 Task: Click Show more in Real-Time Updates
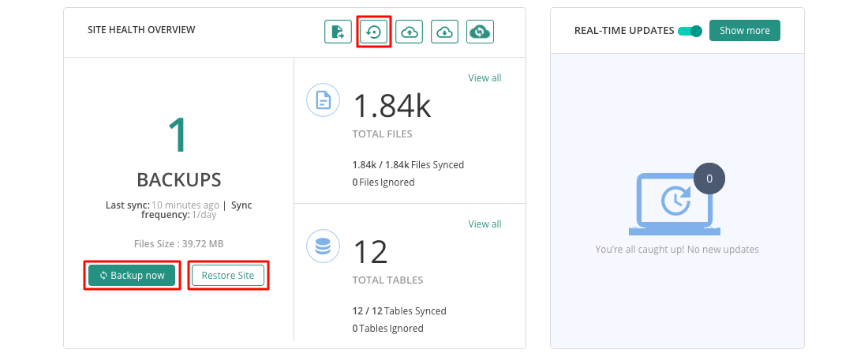tap(745, 31)
